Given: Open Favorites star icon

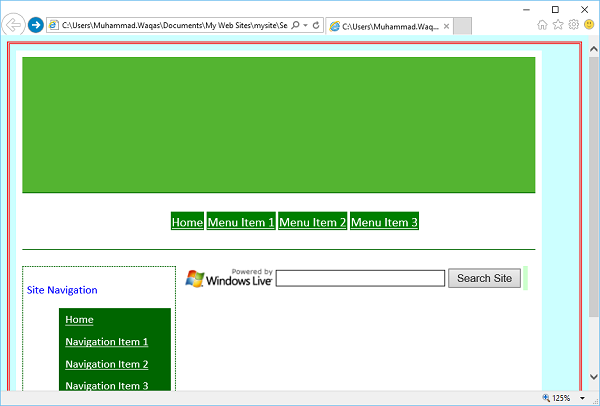Looking at the screenshot, I should click(558, 25).
